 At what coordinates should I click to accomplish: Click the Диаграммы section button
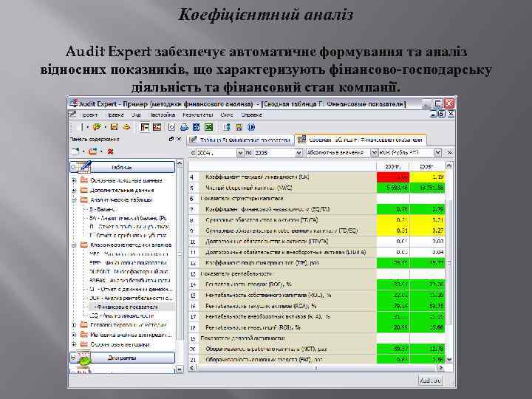pos(122,358)
